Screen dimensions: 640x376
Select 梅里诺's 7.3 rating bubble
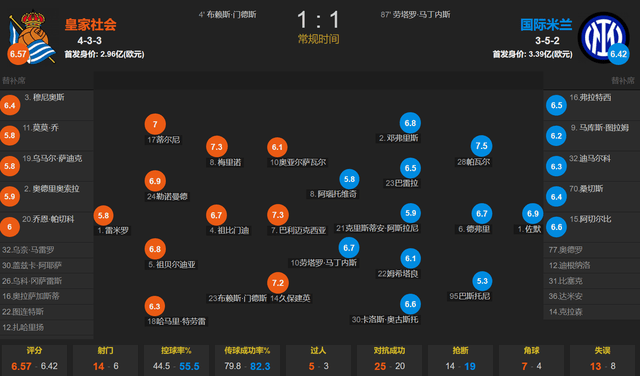click(x=216, y=147)
